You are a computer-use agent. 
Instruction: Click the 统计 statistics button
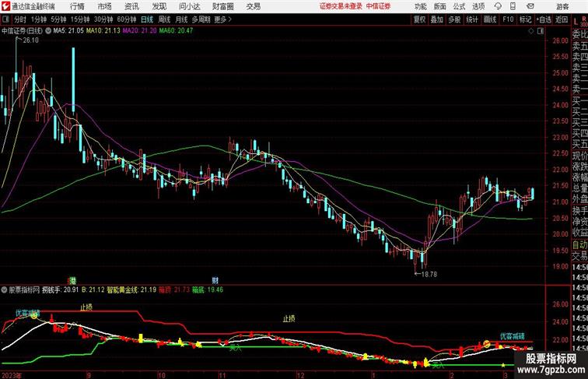click(472, 19)
